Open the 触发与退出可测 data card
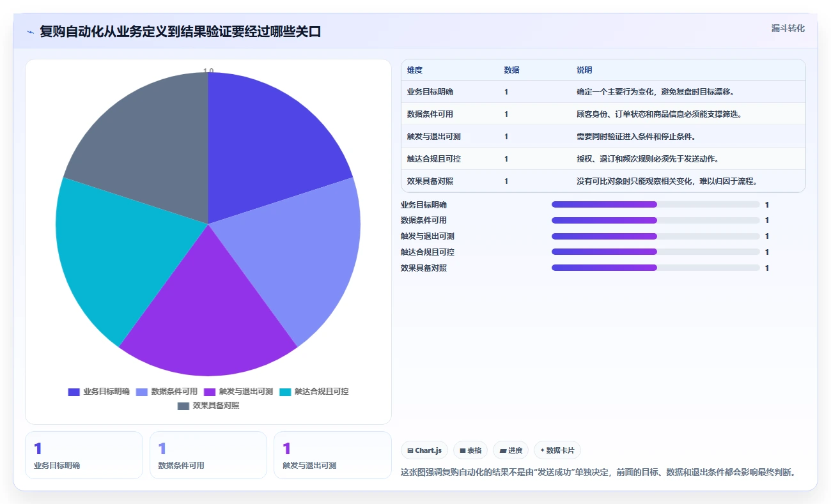This screenshot has height=504, width=831. [x=332, y=455]
